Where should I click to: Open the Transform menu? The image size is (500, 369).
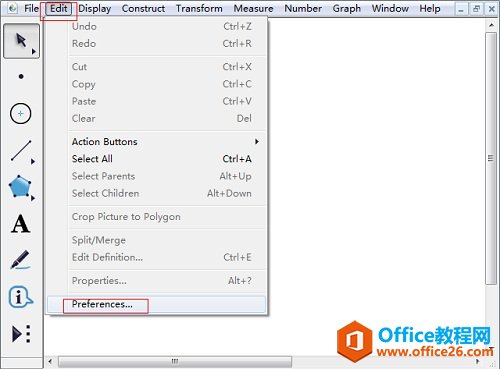pos(199,8)
